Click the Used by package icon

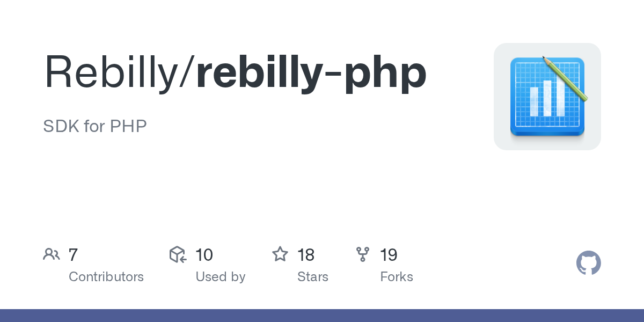pos(178,254)
